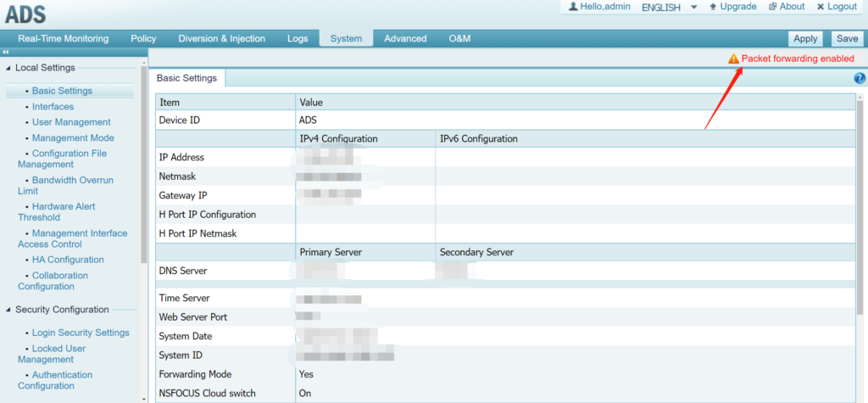
Task: Click the Time Server row label
Action: 184,299
